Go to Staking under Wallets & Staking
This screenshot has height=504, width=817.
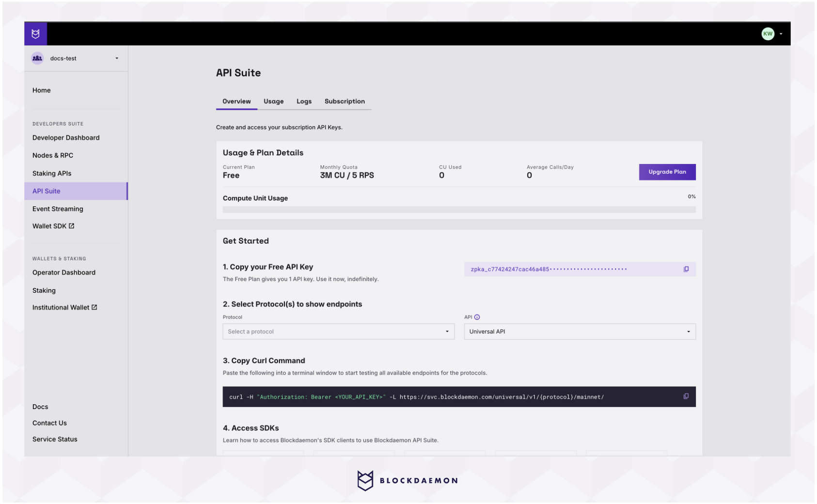pyautogui.click(x=44, y=290)
